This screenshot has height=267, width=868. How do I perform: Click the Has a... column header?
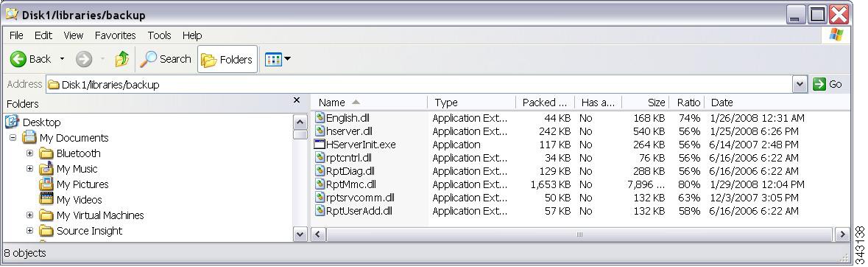coord(599,102)
